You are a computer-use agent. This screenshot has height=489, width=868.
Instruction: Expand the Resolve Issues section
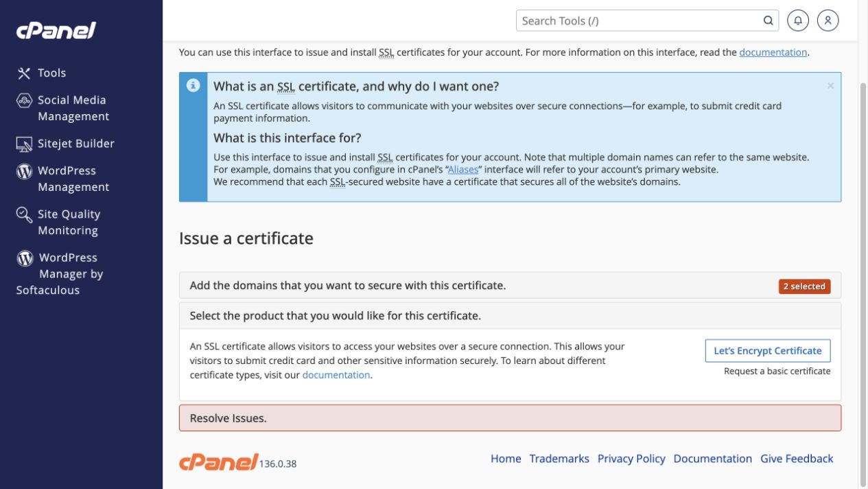(x=510, y=418)
